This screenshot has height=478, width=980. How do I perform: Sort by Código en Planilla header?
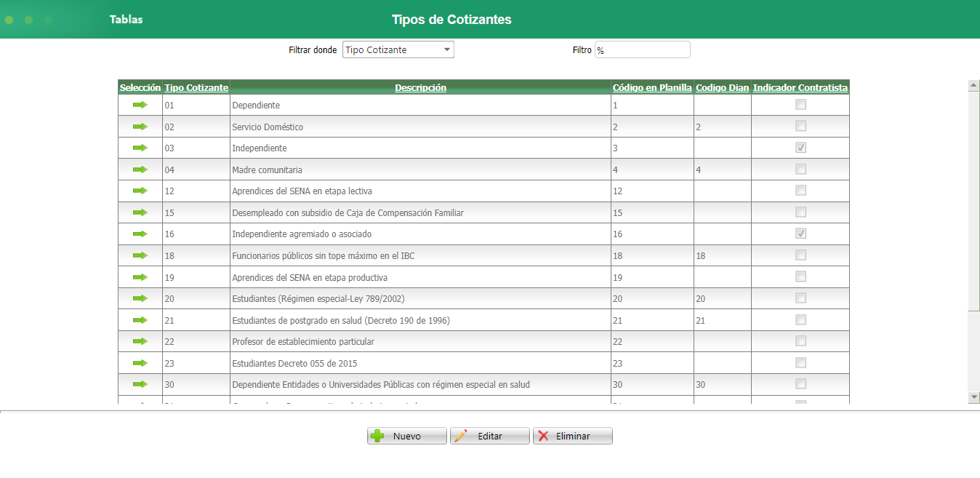652,88
